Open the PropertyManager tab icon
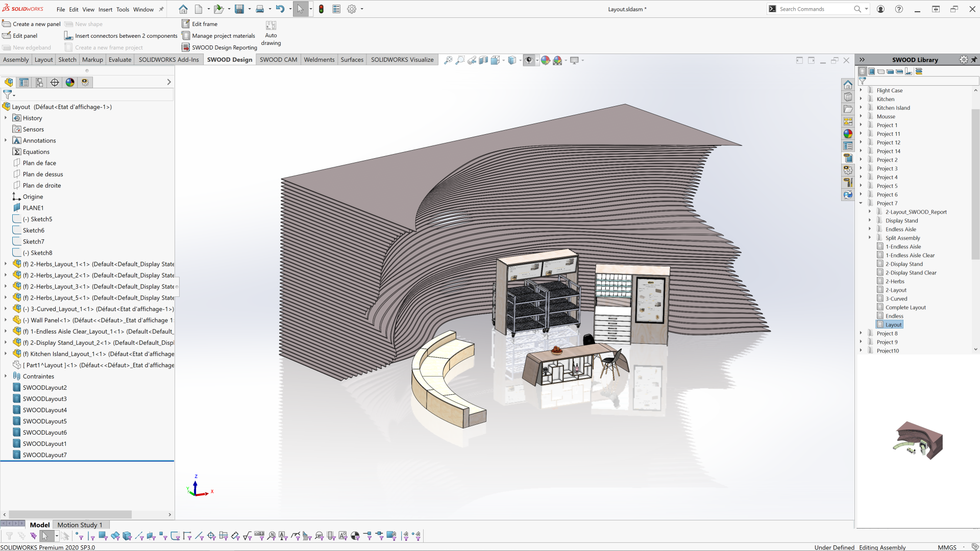 24,82
